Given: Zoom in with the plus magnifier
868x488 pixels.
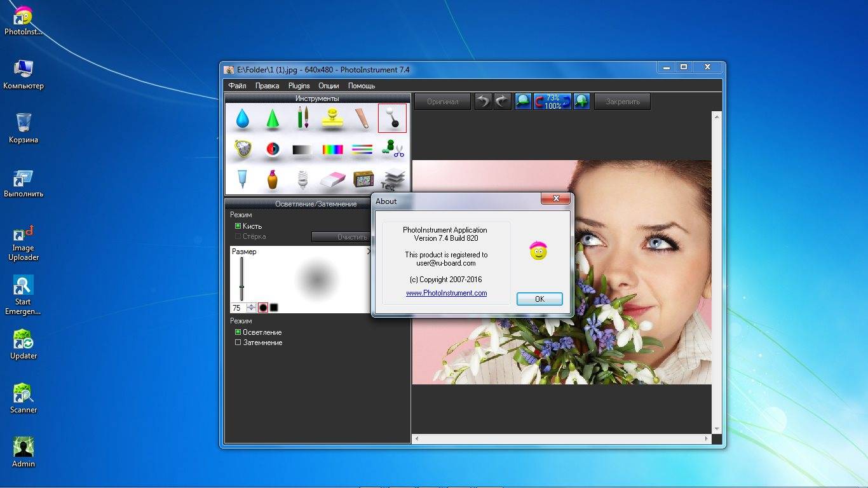Looking at the screenshot, I should (x=581, y=101).
